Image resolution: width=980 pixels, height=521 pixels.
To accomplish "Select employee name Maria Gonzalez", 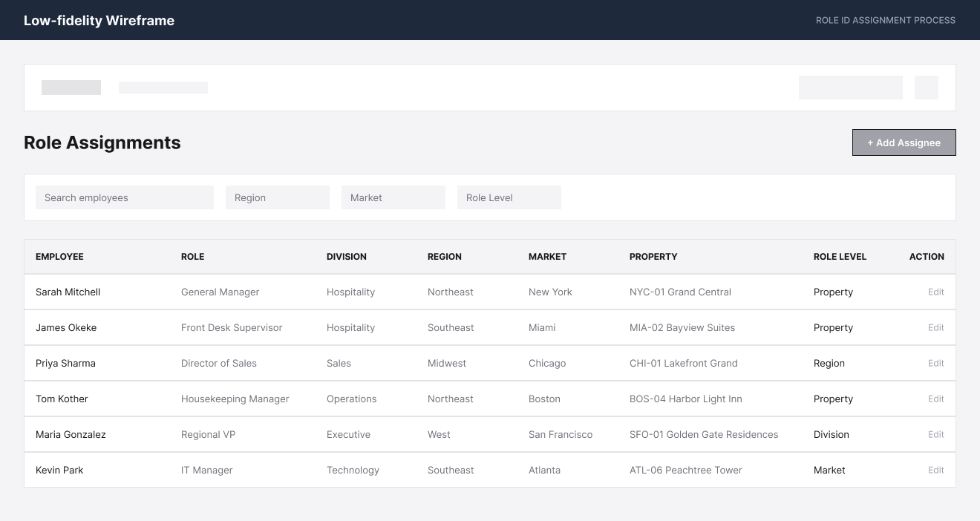I will pos(71,434).
